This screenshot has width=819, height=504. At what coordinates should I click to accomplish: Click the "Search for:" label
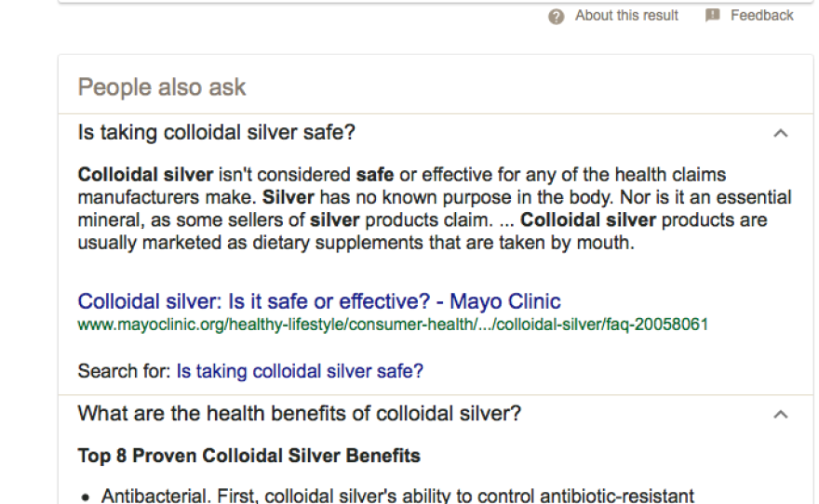[125, 371]
